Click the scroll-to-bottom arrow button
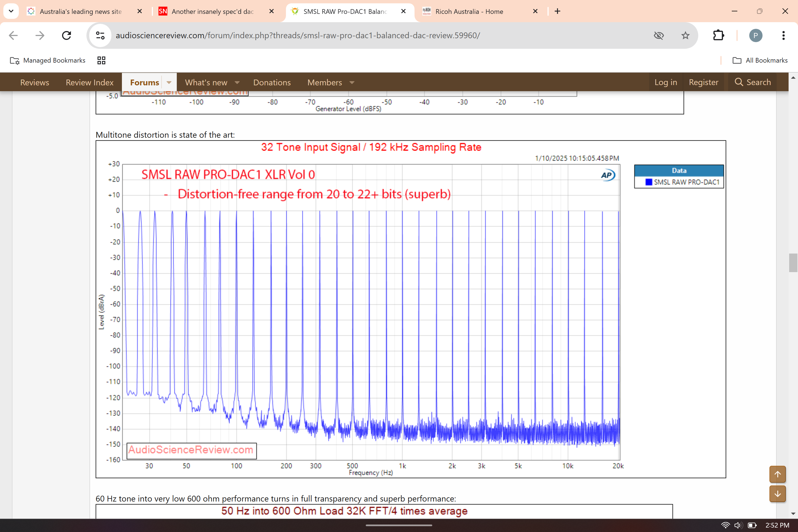The image size is (798, 532). pos(777,494)
